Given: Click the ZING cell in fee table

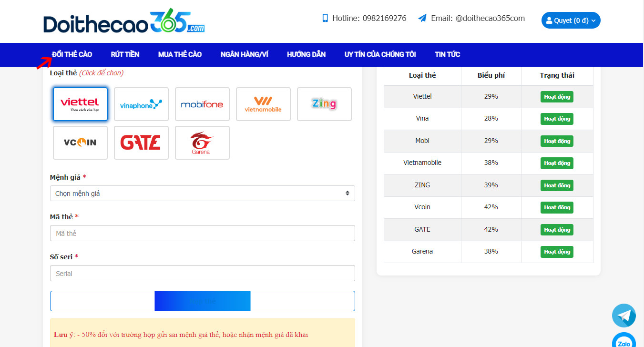Looking at the screenshot, I should [x=422, y=185].
